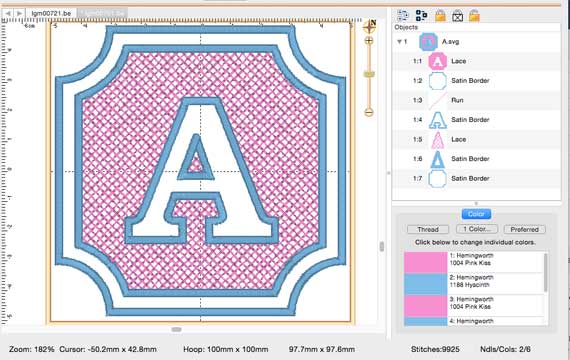Select the A.svg design thumbnail
The width and height of the screenshot is (570, 360).
[428, 41]
